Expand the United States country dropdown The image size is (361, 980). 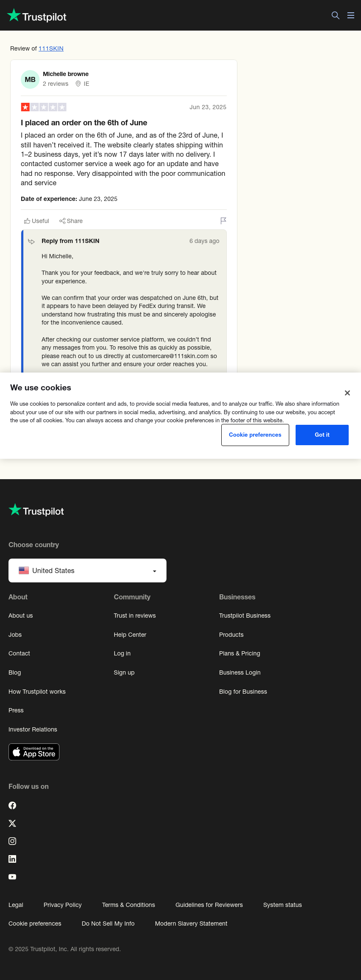(87, 570)
